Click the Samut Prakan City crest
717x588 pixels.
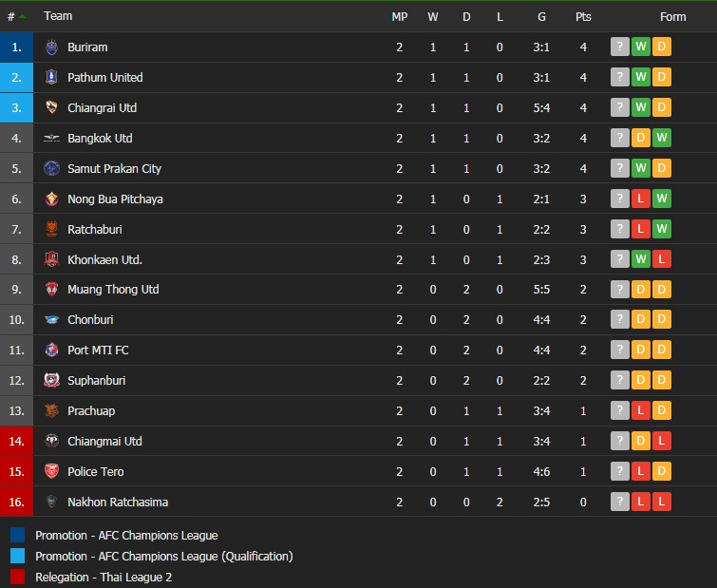tap(51, 168)
